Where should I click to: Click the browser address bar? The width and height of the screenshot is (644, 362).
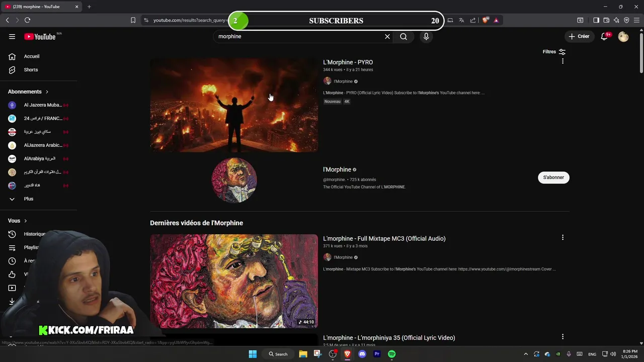pos(190,20)
